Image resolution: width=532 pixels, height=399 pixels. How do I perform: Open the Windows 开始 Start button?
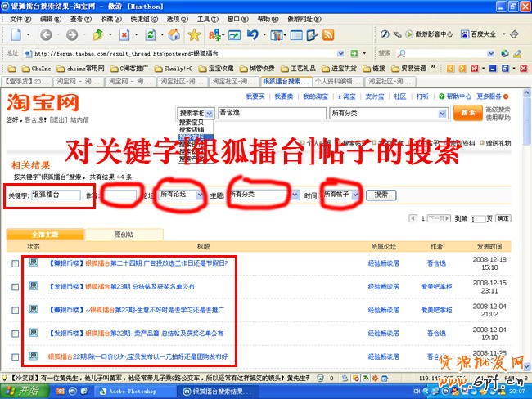(x=24, y=391)
